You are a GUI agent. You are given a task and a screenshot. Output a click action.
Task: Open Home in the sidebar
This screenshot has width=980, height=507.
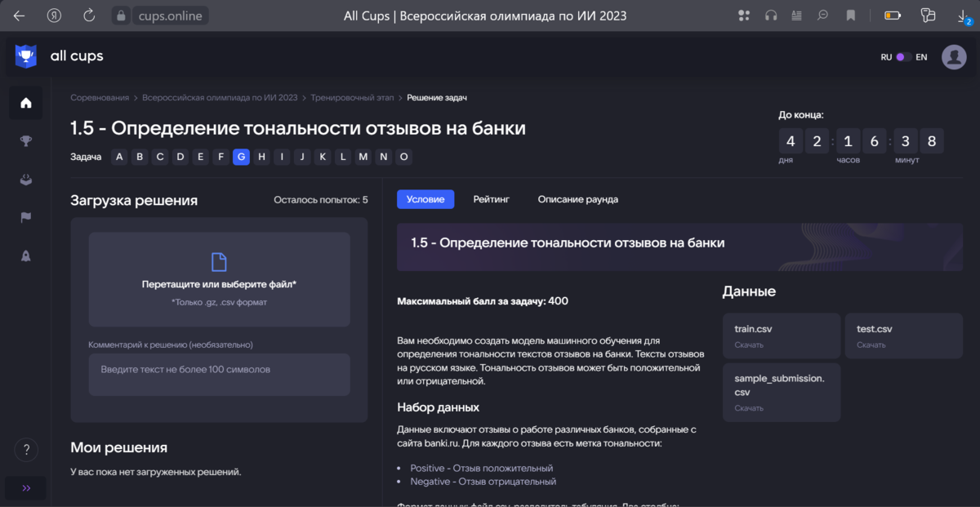26,103
